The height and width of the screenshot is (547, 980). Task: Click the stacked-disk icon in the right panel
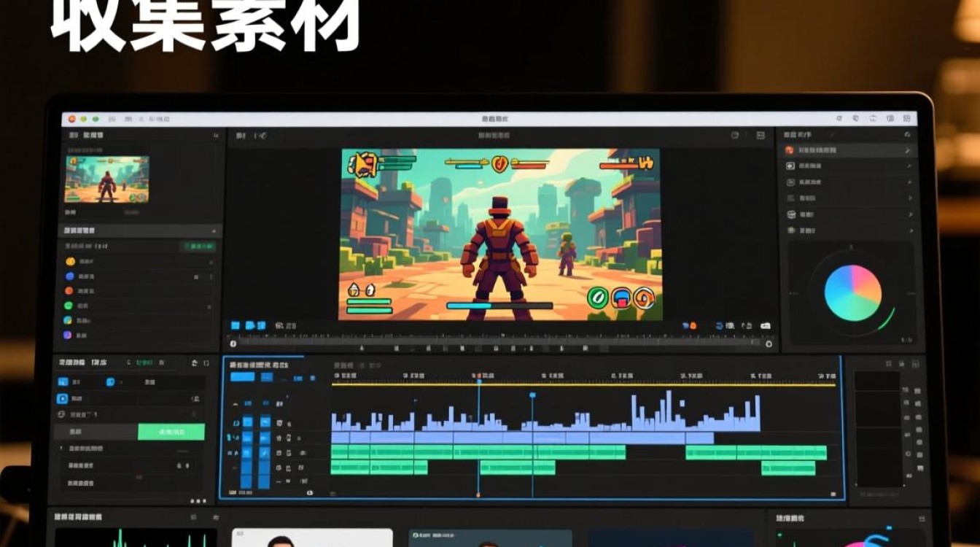click(791, 214)
